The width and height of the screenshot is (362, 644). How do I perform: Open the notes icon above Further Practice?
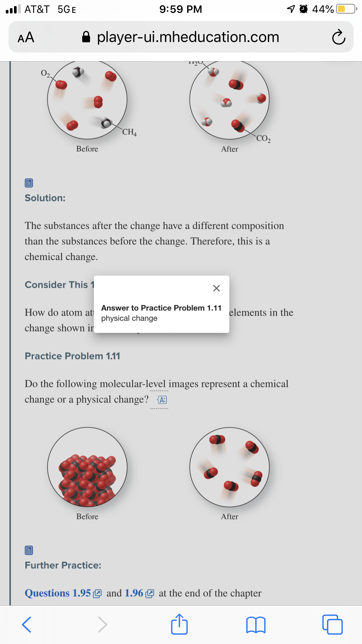pyautogui.click(x=29, y=550)
